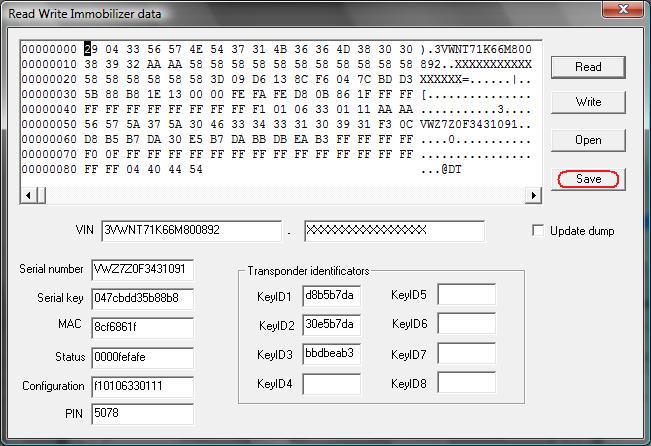Viewport: 651px width, 446px height.
Task: Focus the MAC field 8cf6861f
Action: [x=142, y=328]
